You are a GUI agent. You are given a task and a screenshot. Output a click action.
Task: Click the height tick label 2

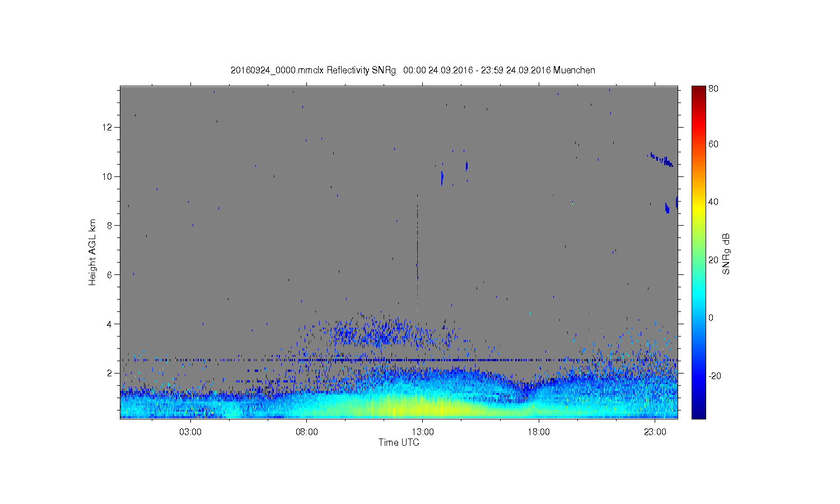pyautogui.click(x=110, y=373)
